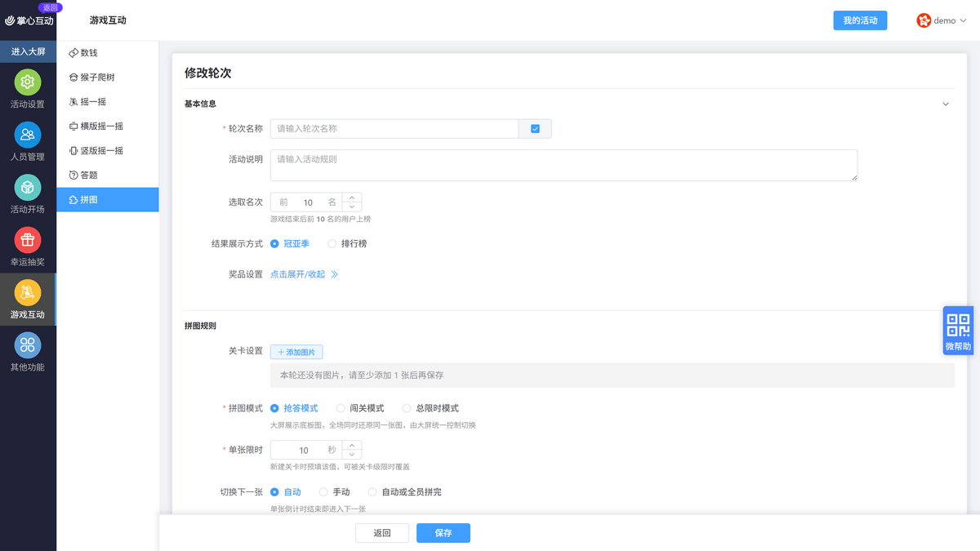The height and width of the screenshot is (551, 980).
Task: Open 人员管理 people icon
Action: [28, 135]
